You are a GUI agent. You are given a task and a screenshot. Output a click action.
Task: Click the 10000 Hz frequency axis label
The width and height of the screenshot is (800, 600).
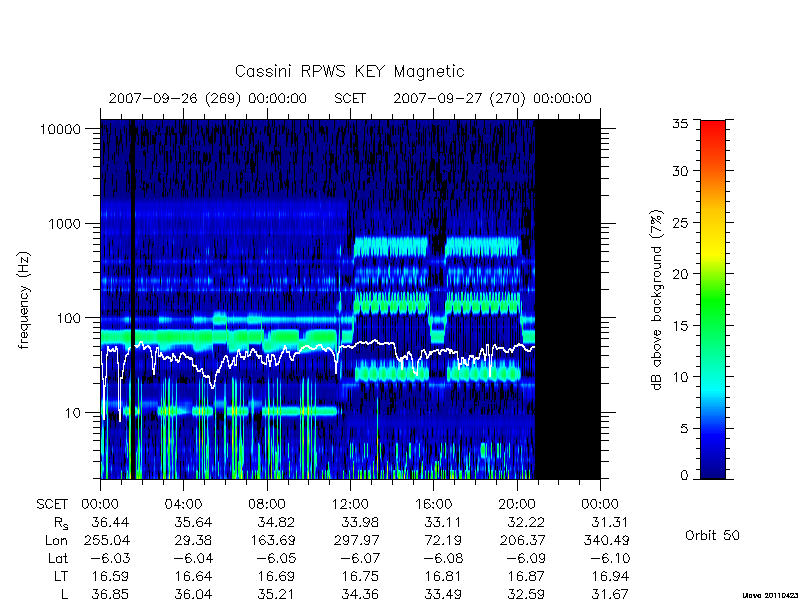click(x=60, y=130)
